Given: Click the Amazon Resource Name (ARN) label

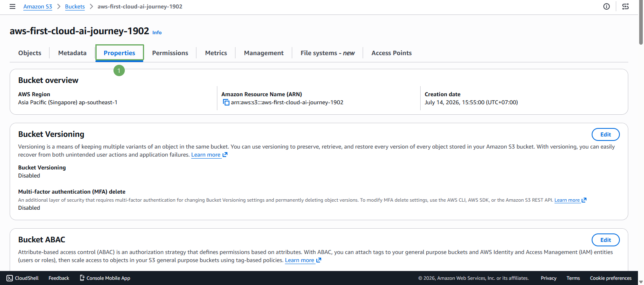Looking at the screenshot, I should (262, 94).
